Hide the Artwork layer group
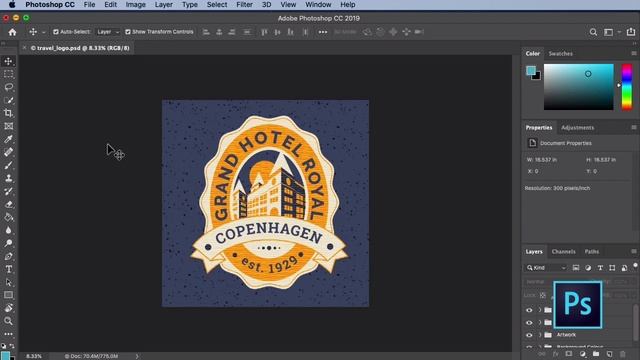Viewport: 640px width, 360px height. 529,335
